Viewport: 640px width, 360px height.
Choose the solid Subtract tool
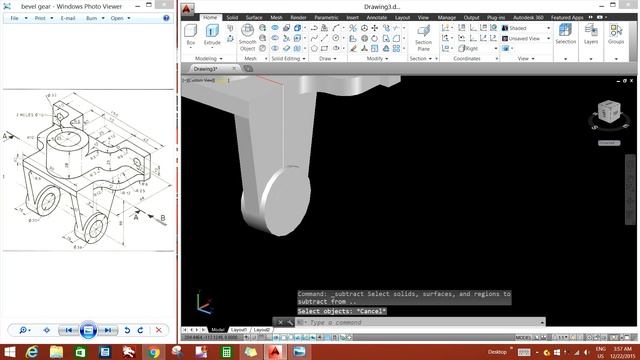click(275, 38)
